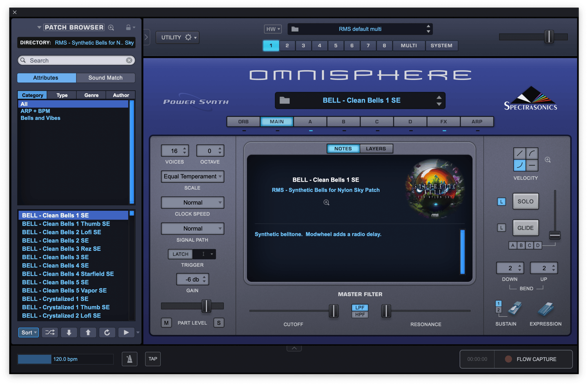
Task: Toggle the L latch beside GLIDE
Action: click(501, 228)
